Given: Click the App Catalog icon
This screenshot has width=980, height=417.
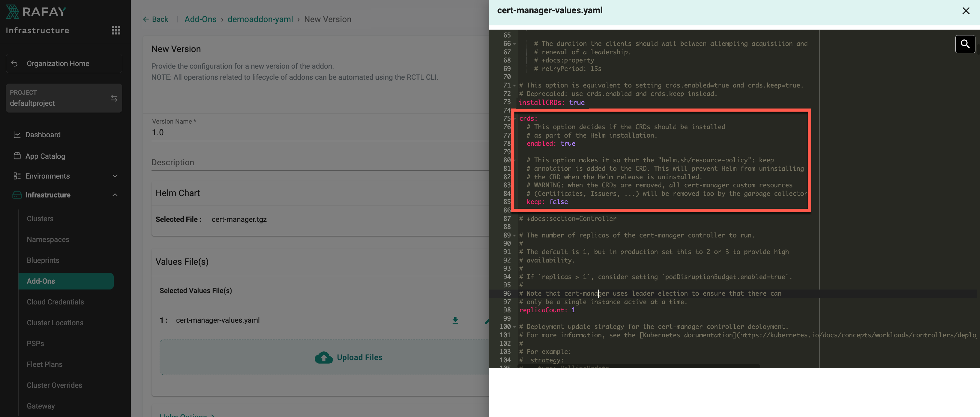Looking at the screenshot, I should tap(17, 156).
